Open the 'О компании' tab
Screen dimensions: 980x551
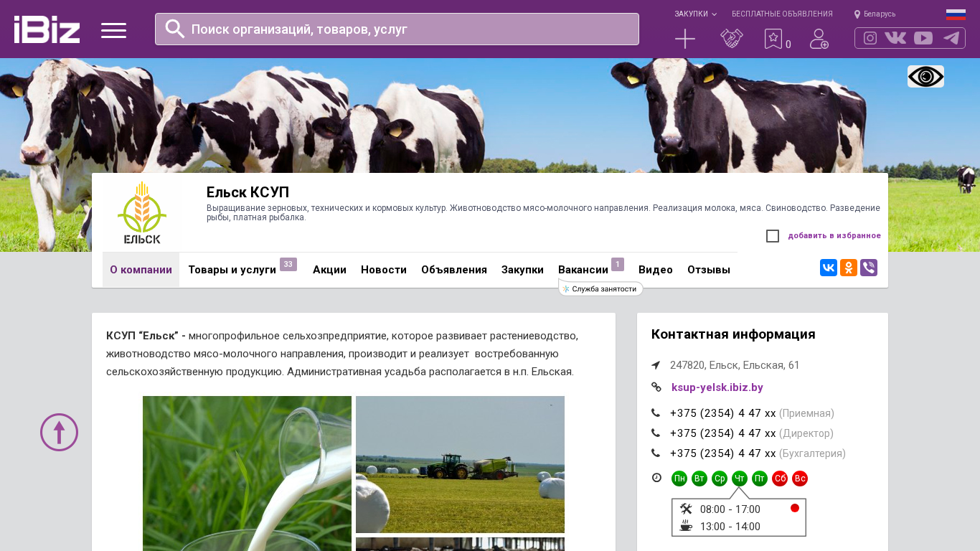(141, 270)
